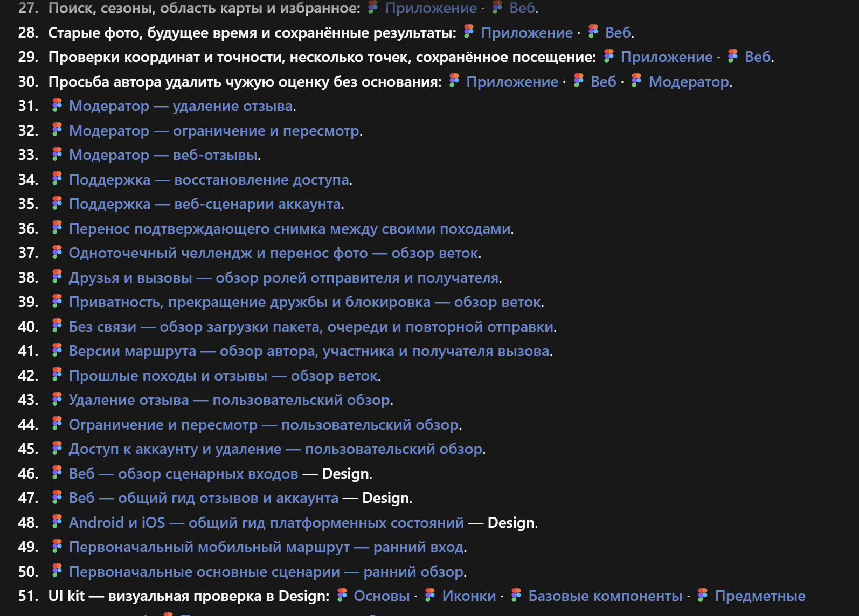Click Figma icon in row 35

click(57, 203)
